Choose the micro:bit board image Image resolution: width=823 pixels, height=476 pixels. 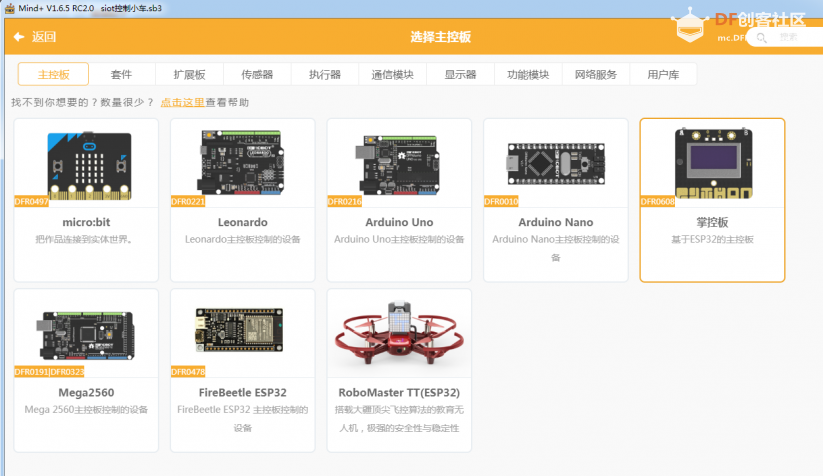coord(89,166)
